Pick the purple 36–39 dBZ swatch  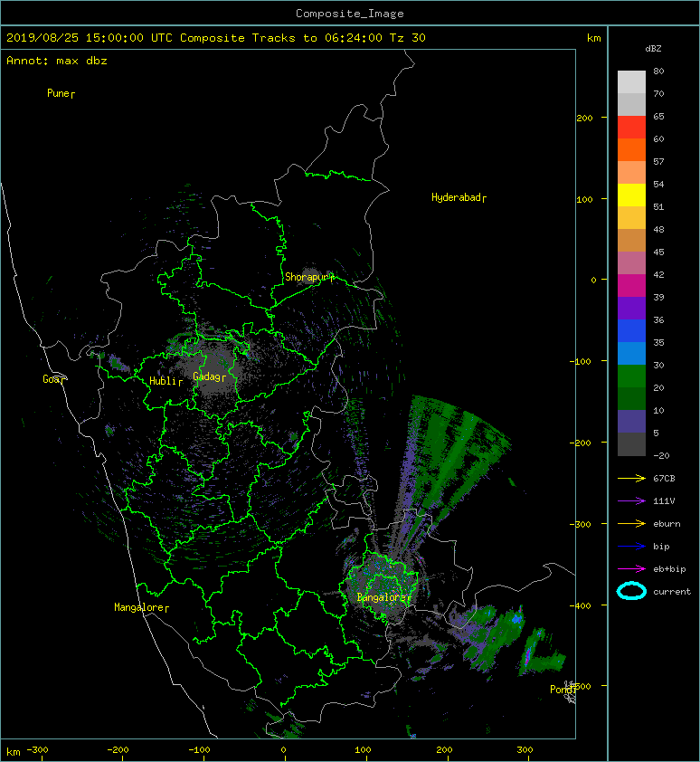pyautogui.click(x=631, y=309)
